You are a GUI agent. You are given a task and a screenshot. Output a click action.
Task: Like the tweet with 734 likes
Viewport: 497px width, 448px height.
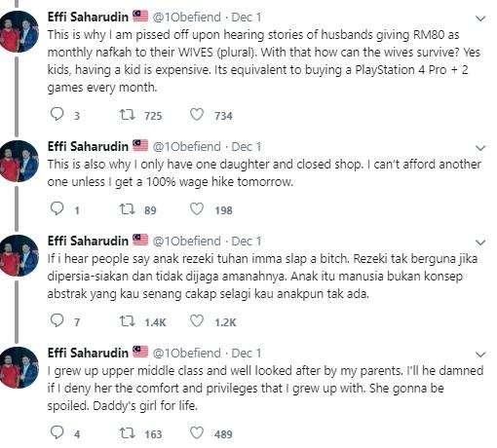[x=197, y=114]
